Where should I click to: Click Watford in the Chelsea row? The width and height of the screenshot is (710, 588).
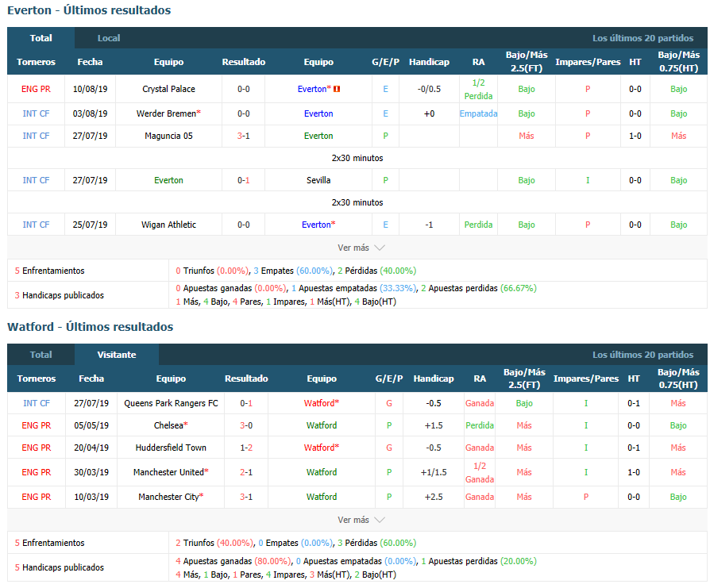(x=322, y=425)
